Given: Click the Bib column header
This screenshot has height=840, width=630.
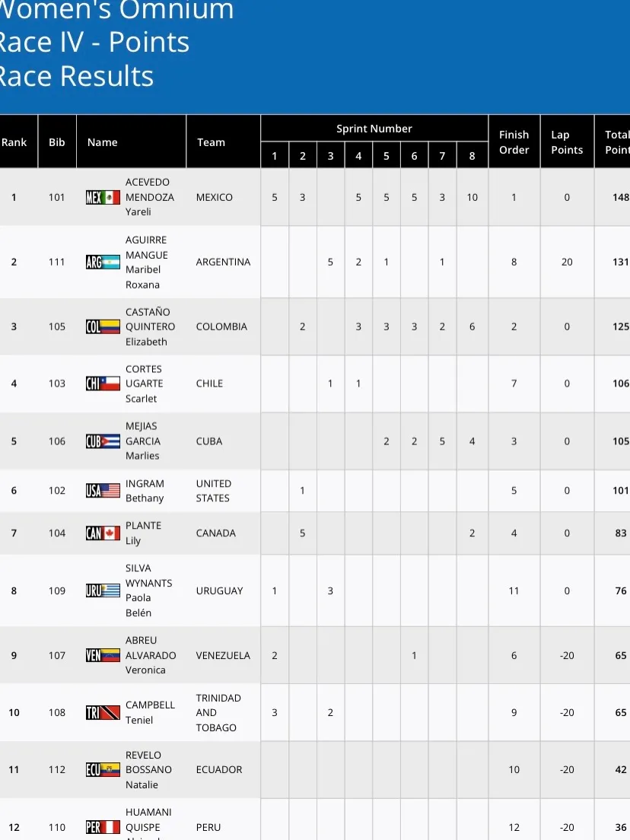Looking at the screenshot, I should tap(57, 142).
